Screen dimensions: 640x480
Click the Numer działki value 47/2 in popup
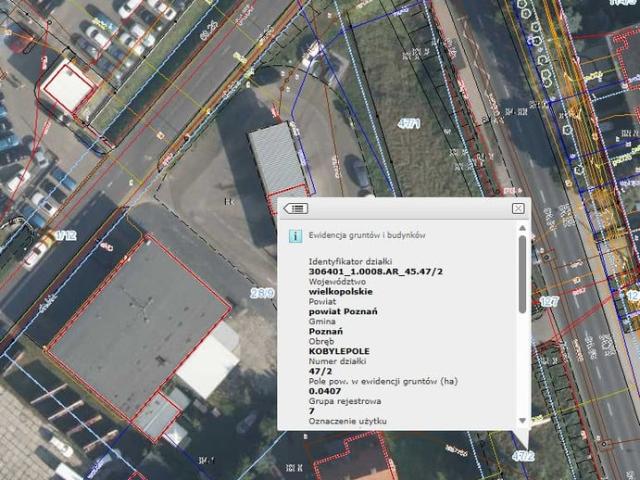[320, 371]
